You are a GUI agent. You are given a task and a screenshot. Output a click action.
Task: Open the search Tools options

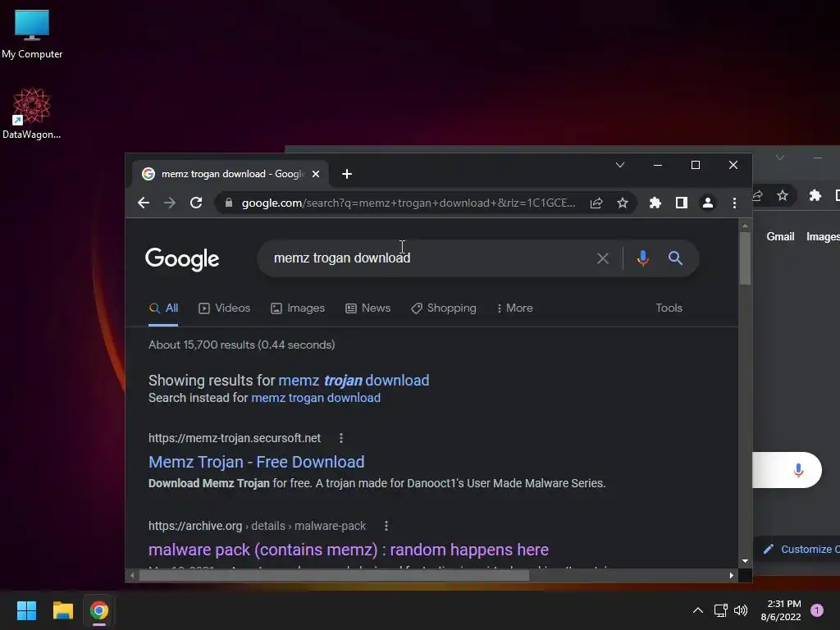(x=669, y=308)
